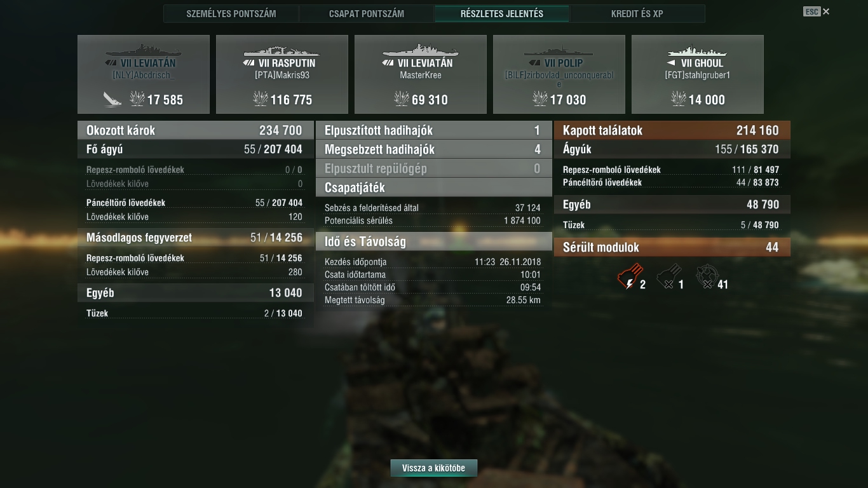The width and height of the screenshot is (868, 488).
Task: Click the sunk ship icon on first card
Action: [113, 99]
